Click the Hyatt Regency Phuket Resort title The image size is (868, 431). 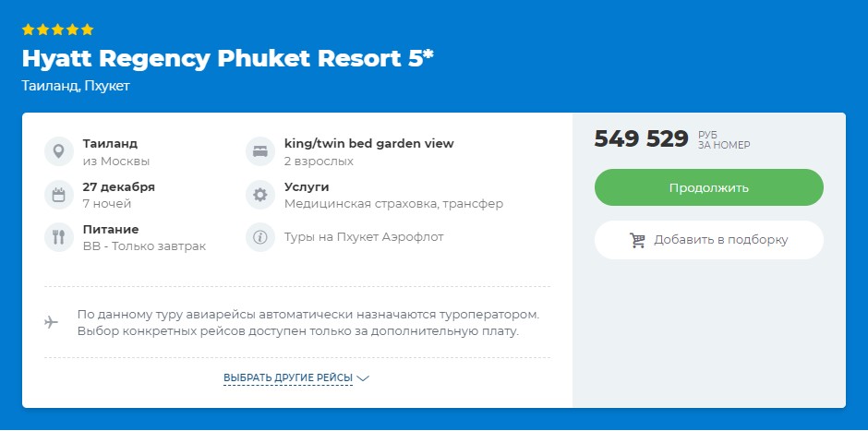coord(227,58)
